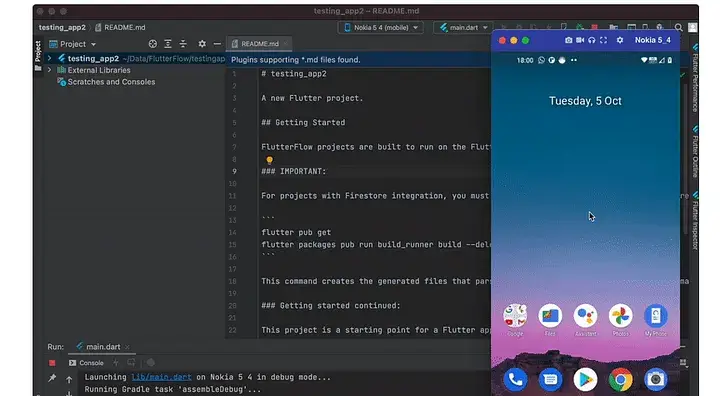Open Flutter Inspector side tab
The image size is (720, 396).
click(x=695, y=221)
